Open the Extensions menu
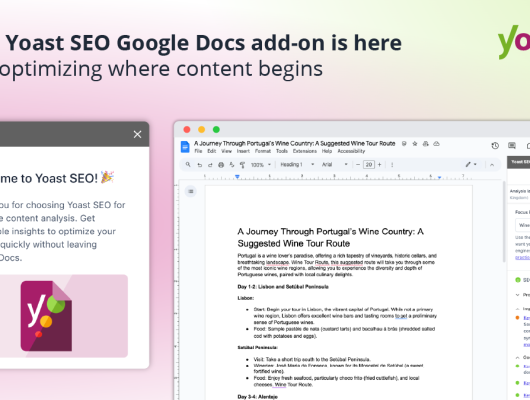The width and height of the screenshot is (530, 400). pyautogui.click(x=305, y=151)
